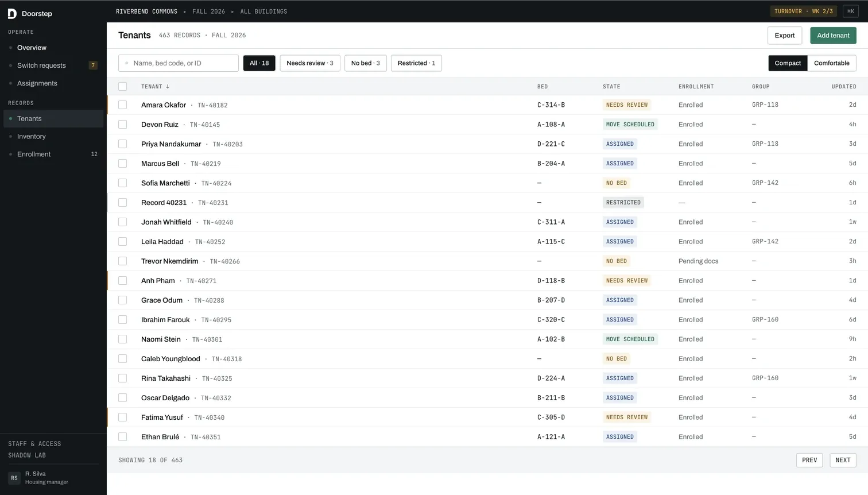Click the Turnover WK 2/3 badge
The width and height of the screenshot is (868, 495).
[x=804, y=11]
